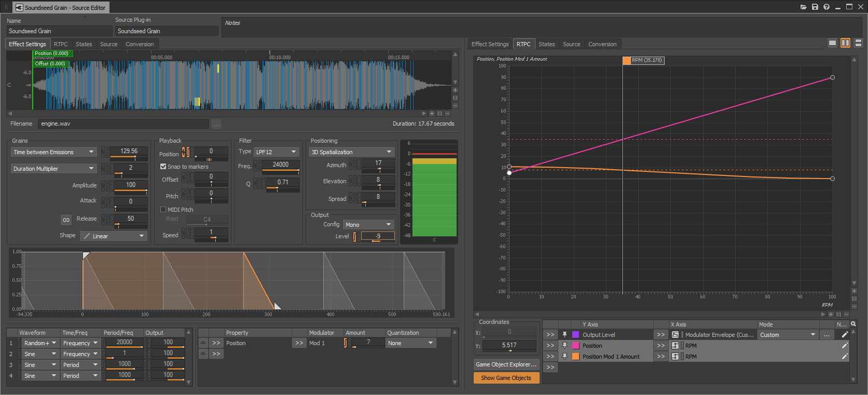This screenshot has height=395, width=868.
Task: Uncheck the Snap to markers checkbox
Action: tap(163, 167)
